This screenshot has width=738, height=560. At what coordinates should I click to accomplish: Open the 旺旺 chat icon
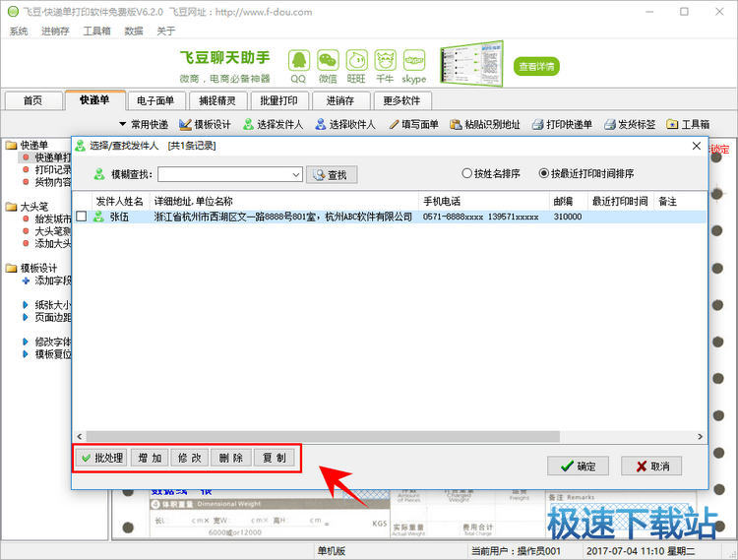click(x=357, y=61)
